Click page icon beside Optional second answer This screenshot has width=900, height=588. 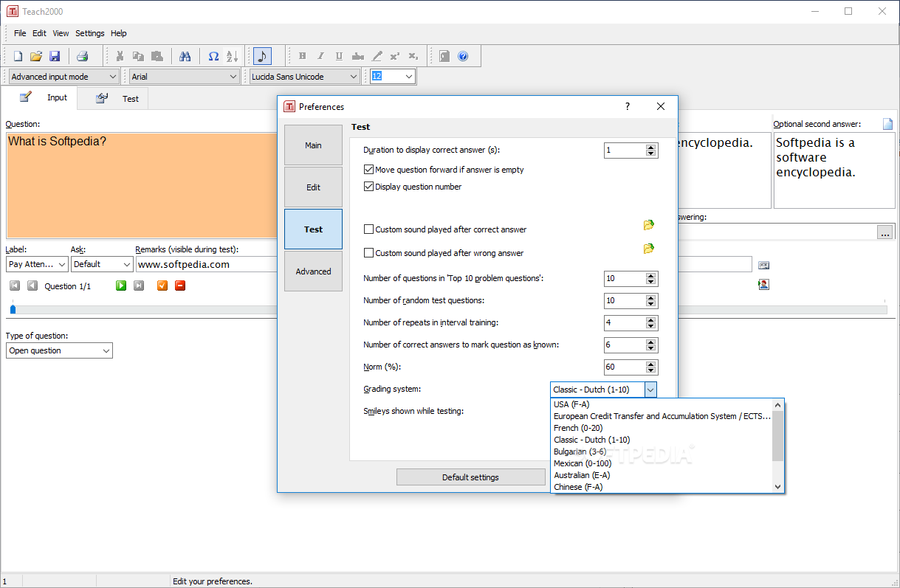(x=888, y=124)
